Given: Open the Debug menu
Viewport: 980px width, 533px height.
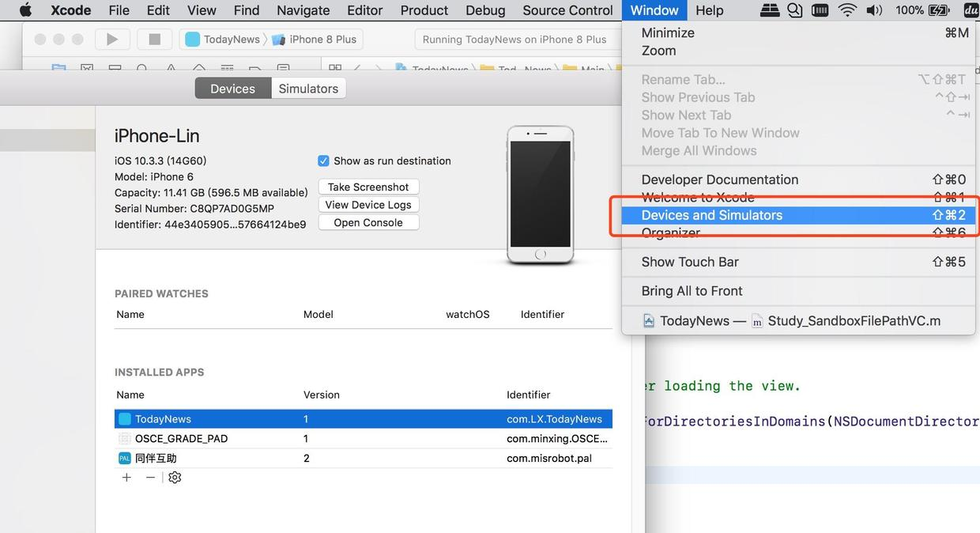Looking at the screenshot, I should [485, 10].
